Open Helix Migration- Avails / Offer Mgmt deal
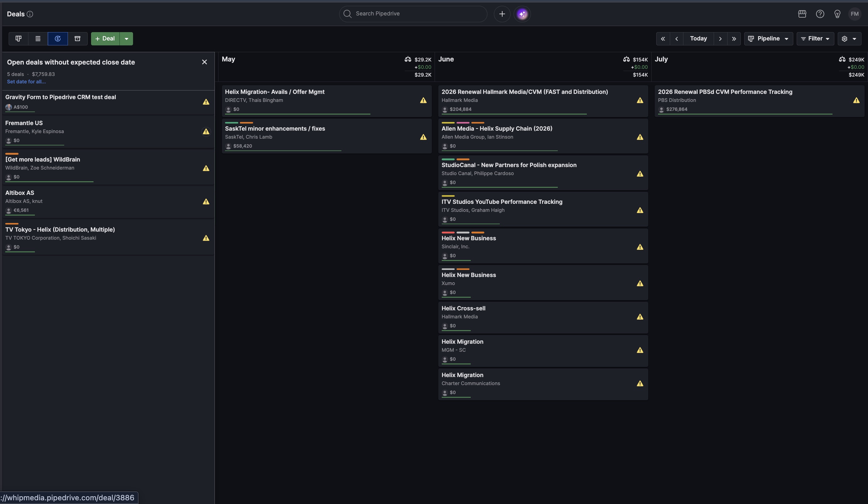This screenshot has height=504, width=868. [x=327, y=101]
